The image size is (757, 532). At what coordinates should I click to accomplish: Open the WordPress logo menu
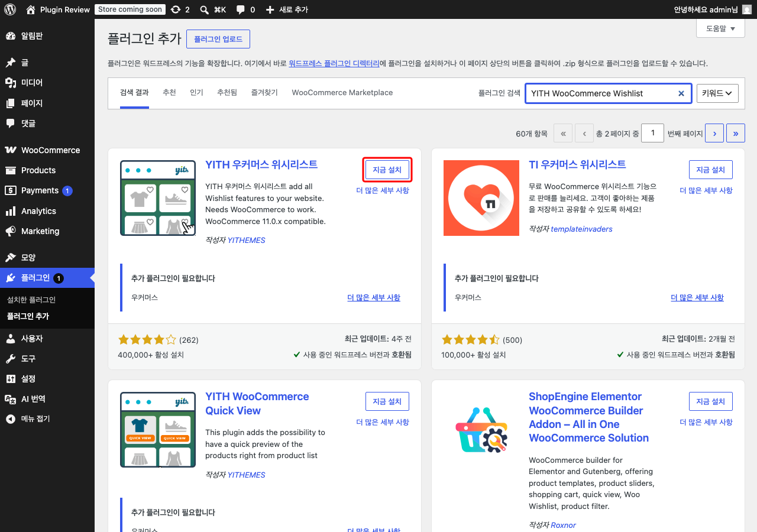[x=10, y=9]
